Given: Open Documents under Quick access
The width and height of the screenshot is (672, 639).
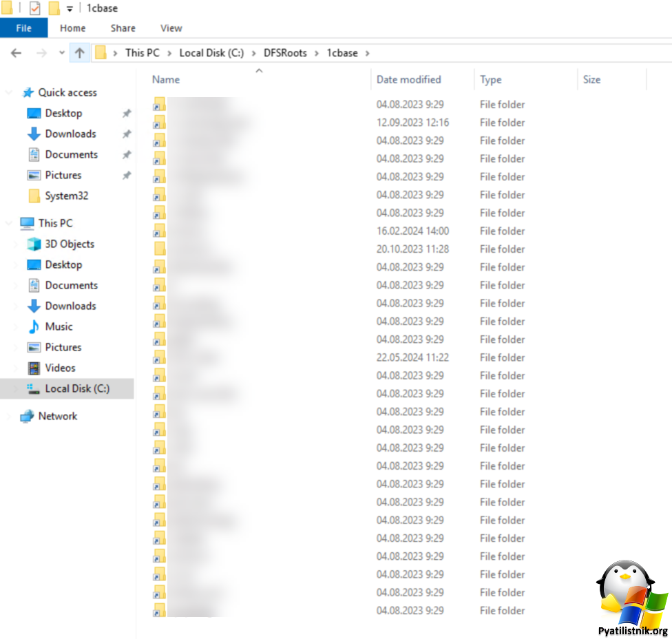Looking at the screenshot, I should pyautogui.click(x=71, y=154).
